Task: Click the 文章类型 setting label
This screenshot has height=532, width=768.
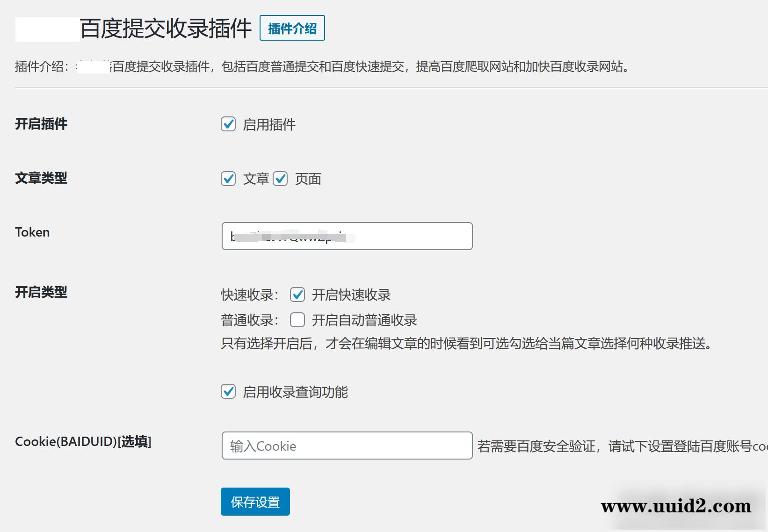Action: (x=42, y=179)
